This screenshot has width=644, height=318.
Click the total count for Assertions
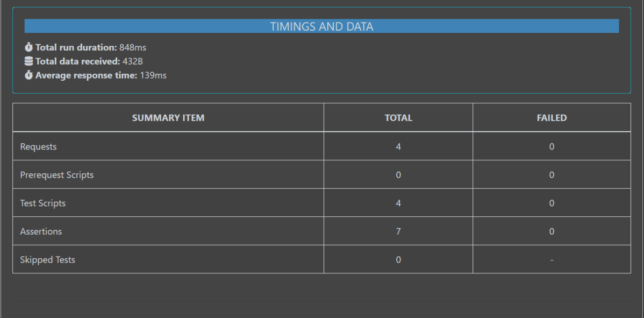[398, 231]
